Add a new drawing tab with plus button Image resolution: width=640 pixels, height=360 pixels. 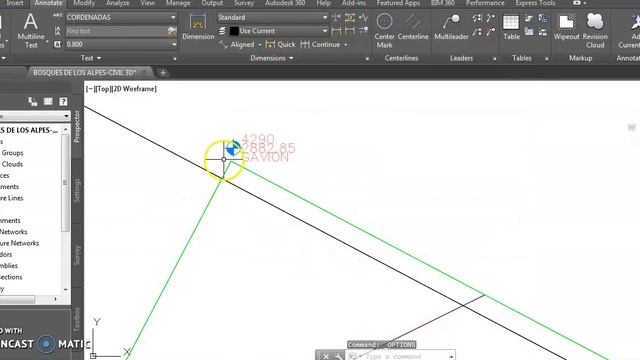pyautogui.click(x=163, y=73)
